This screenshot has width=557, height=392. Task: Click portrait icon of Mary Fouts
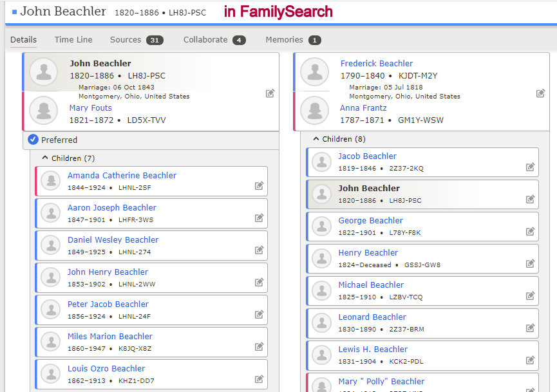[x=44, y=110]
